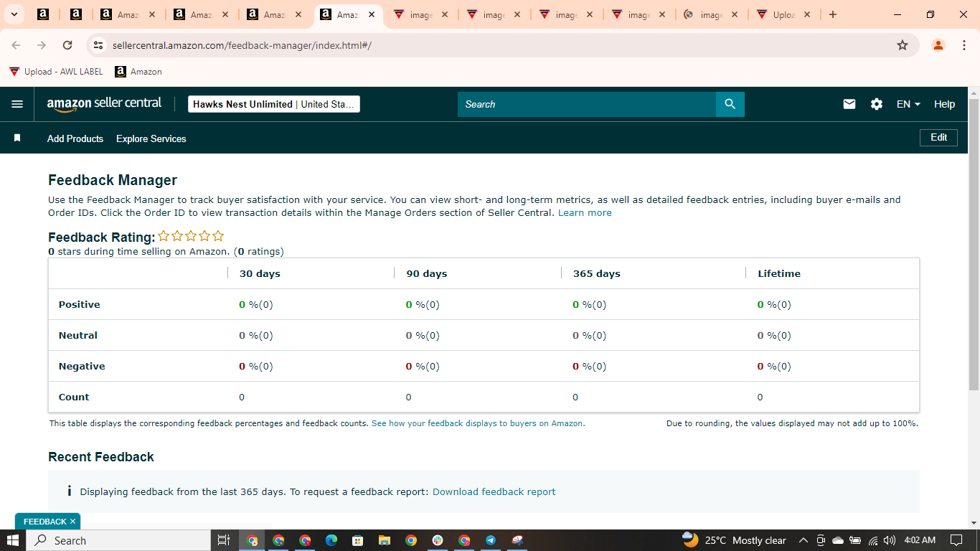Show hidden system tray icons
Image resolution: width=980 pixels, height=551 pixels.
pos(803,540)
